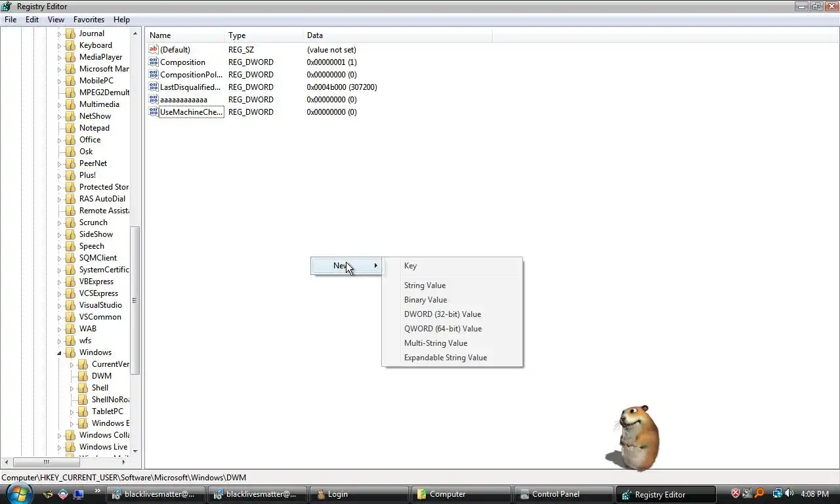Screen dimensions: 840x504
Task: Click the TabletPC folder icon
Action: pos(83,411)
